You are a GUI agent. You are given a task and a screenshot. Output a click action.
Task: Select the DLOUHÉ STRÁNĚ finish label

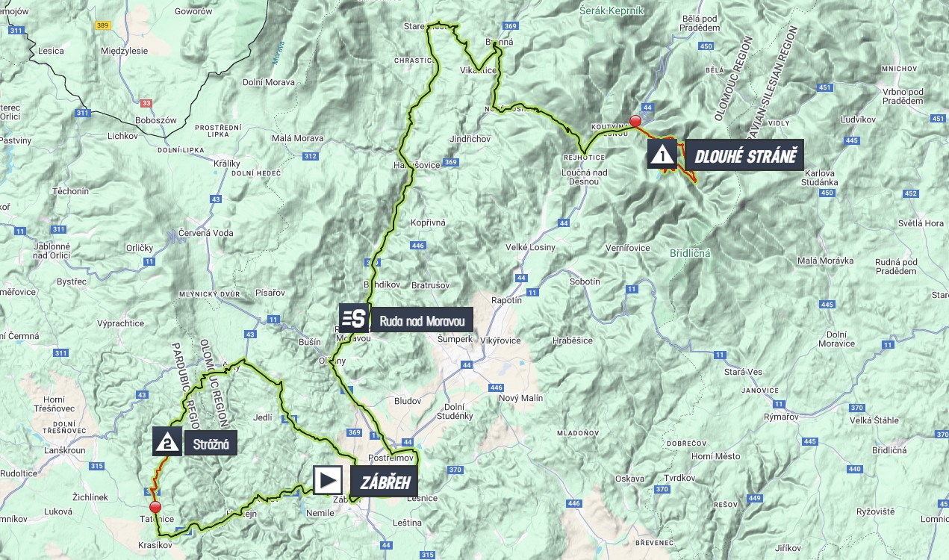tap(744, 155)
